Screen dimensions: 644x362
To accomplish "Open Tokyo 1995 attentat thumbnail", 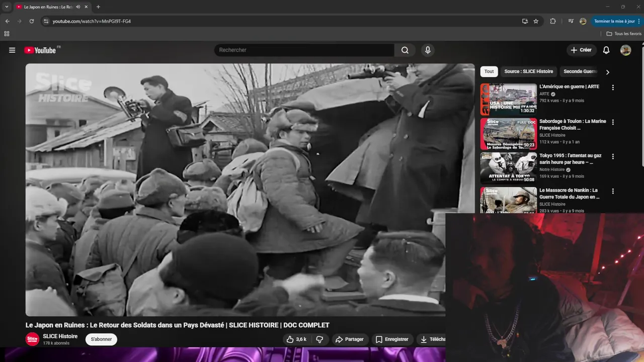I will pos(509,169).
